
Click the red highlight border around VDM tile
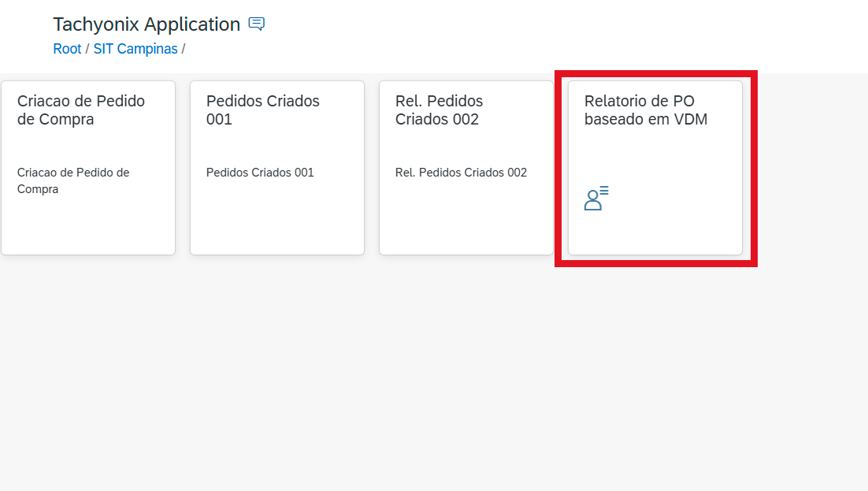coord(656,74)
